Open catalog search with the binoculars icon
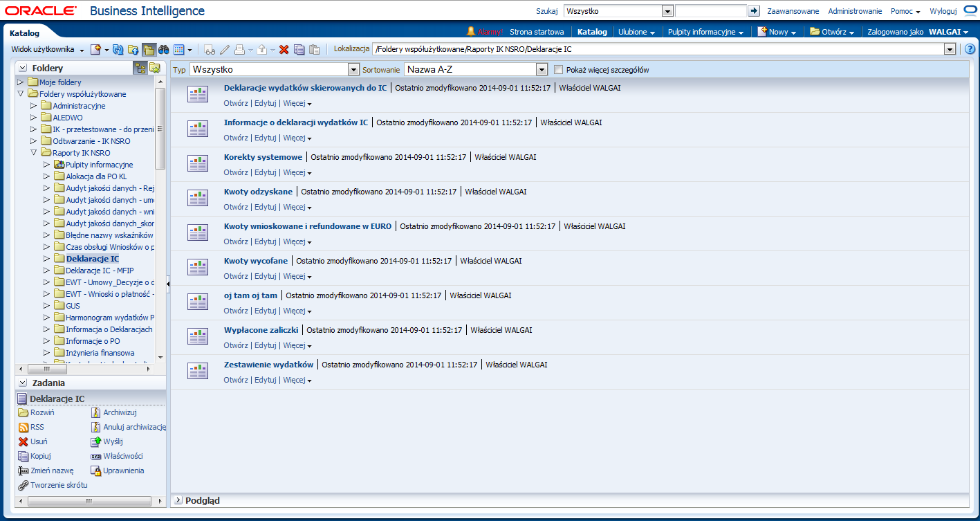Viewport: 980px width, 521px height. tap(164, 49)
